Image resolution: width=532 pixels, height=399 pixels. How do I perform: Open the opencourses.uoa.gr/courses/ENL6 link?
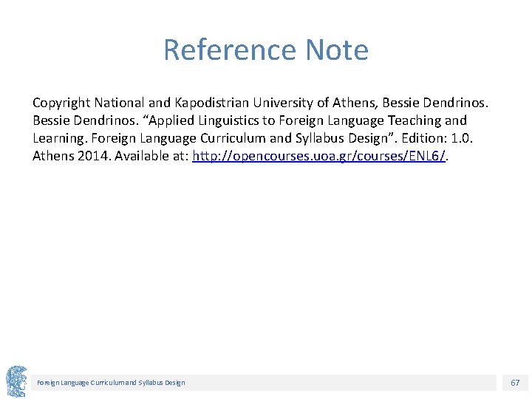pos(318,156)
